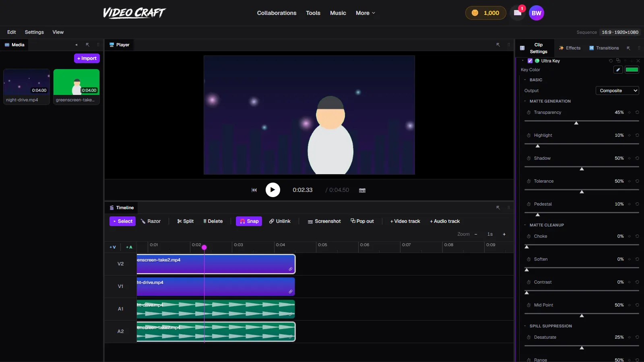Reset Transparency value

[x=637, y=113]
